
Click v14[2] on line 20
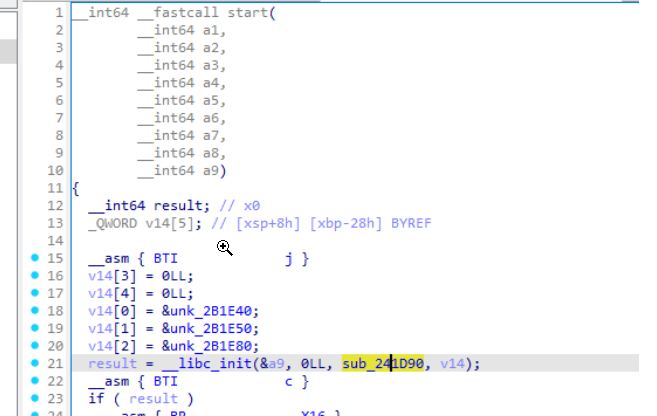click(112, 346)
